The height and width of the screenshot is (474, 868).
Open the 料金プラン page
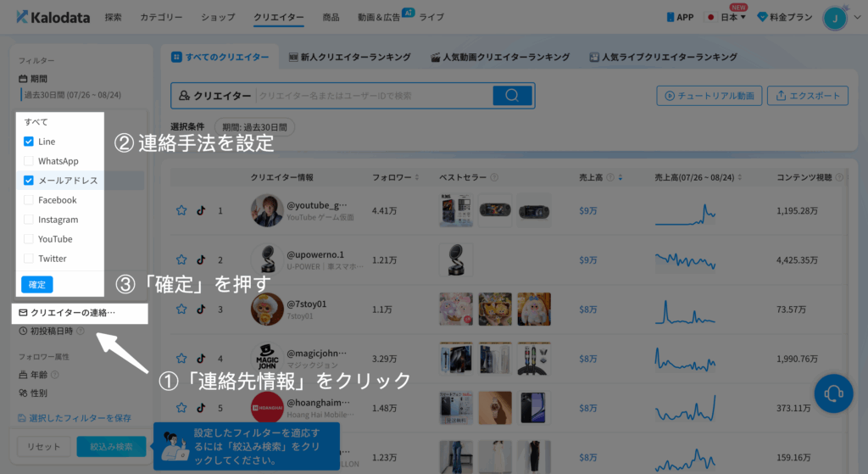tap(785, 17)
